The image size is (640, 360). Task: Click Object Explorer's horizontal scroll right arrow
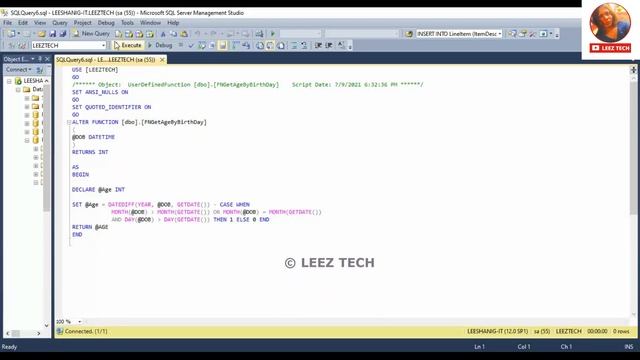click(x=39, y=333)
